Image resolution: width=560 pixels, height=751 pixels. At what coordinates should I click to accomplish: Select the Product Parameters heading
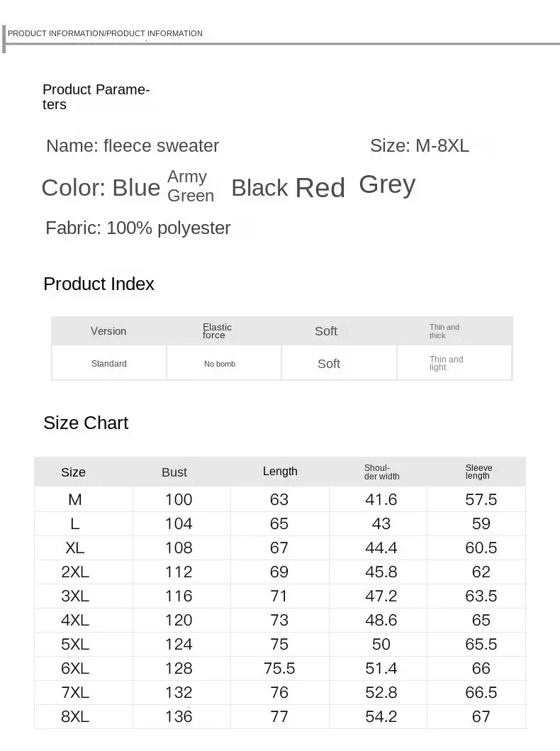point(96,96)
